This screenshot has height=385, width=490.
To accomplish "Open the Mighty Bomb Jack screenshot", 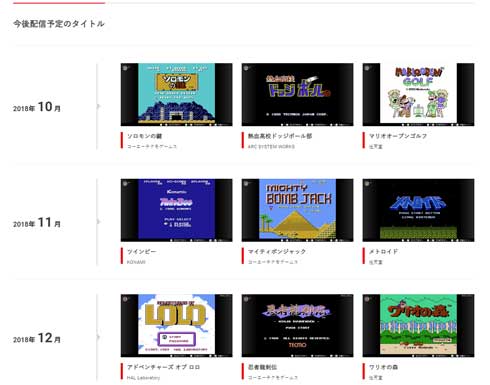I will (x=297, y=210).
